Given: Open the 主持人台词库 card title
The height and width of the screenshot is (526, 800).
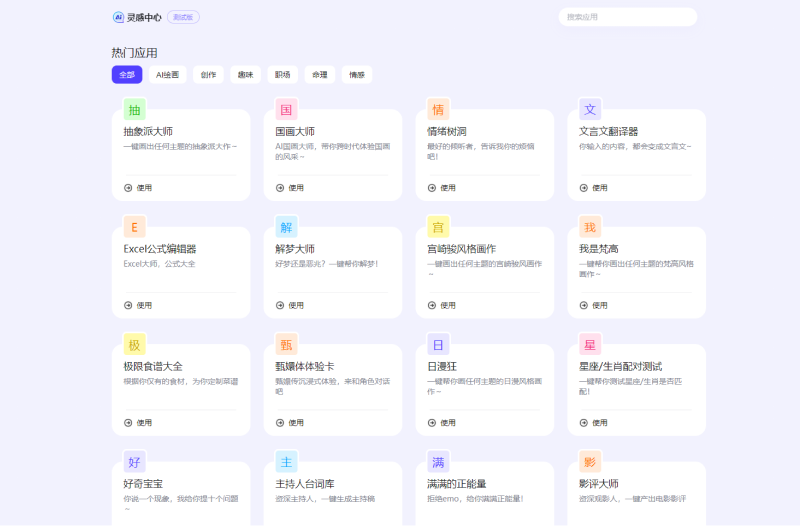Looking at the screenshot, I should click(x=305, y=484).
